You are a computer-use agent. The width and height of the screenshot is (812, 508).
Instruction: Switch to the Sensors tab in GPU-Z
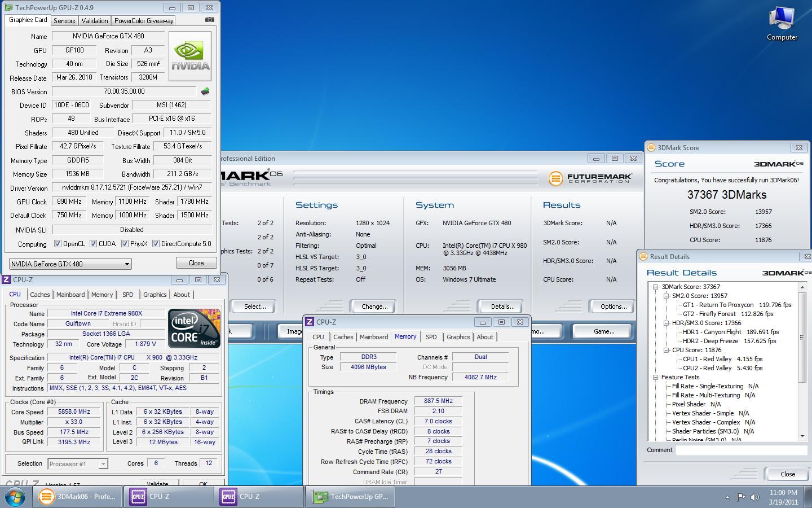[x=64, y=21]
